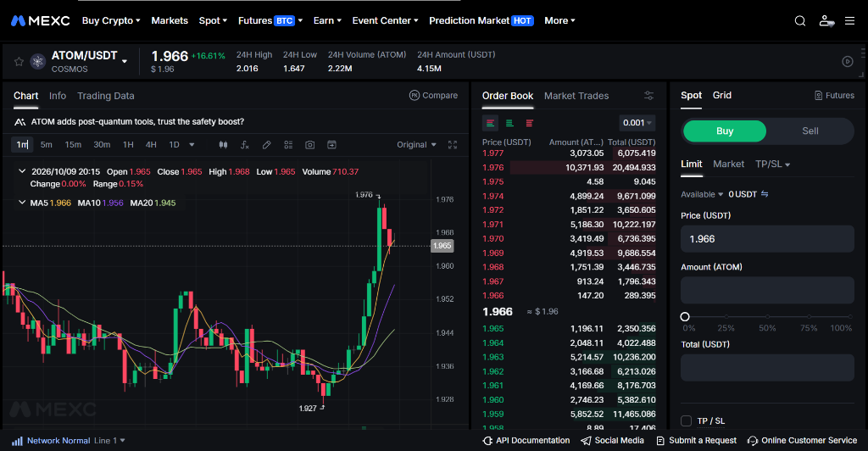868x451 pixels.
Task: Select the 1H timeframe
Action: coord(129,145)
